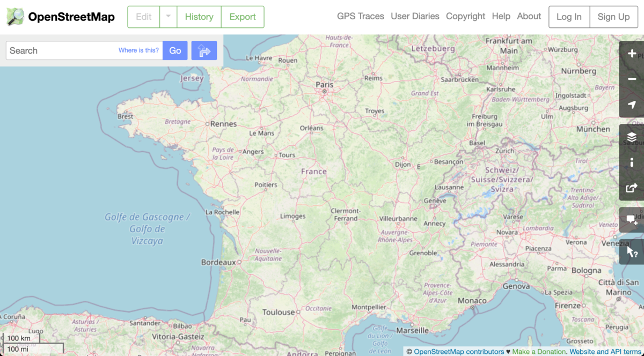Click the zoom in icon on the map
Screen dimensions: 644x356
[x=631, y=55]
